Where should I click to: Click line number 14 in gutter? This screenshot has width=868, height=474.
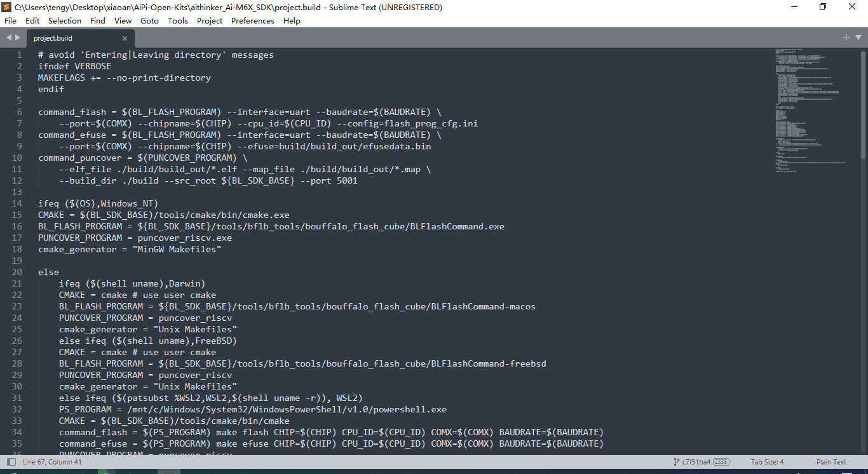point(17,203)
